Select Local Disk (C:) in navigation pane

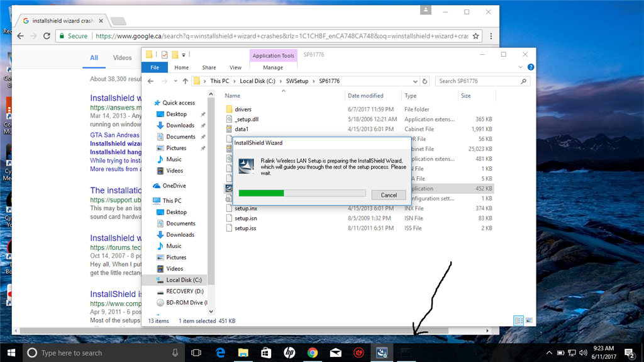tap(184, 280)
